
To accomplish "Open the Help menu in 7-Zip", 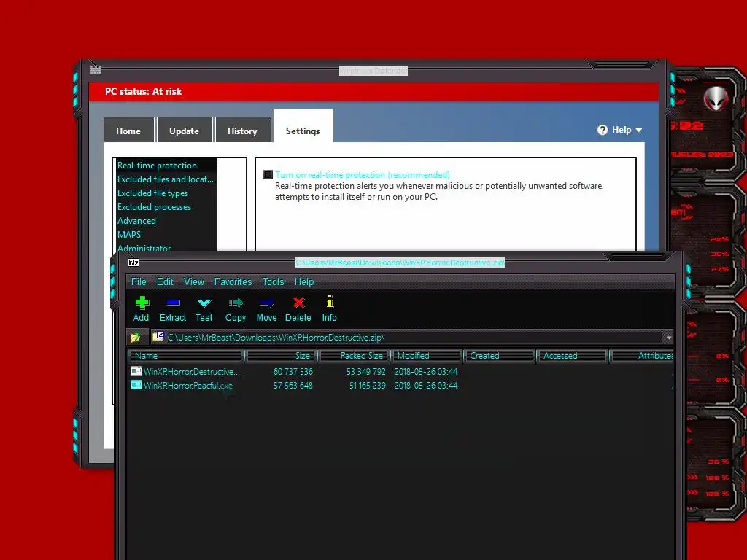I will tap(304, 282).
